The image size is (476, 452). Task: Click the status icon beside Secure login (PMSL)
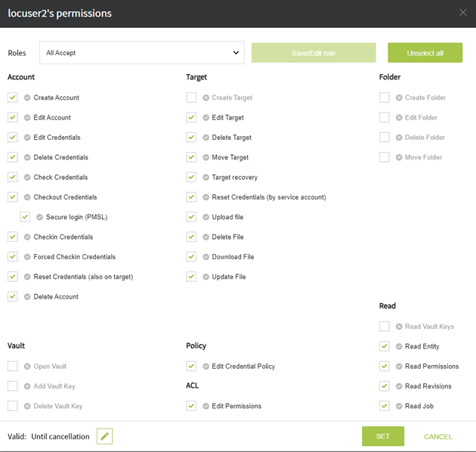40,217
